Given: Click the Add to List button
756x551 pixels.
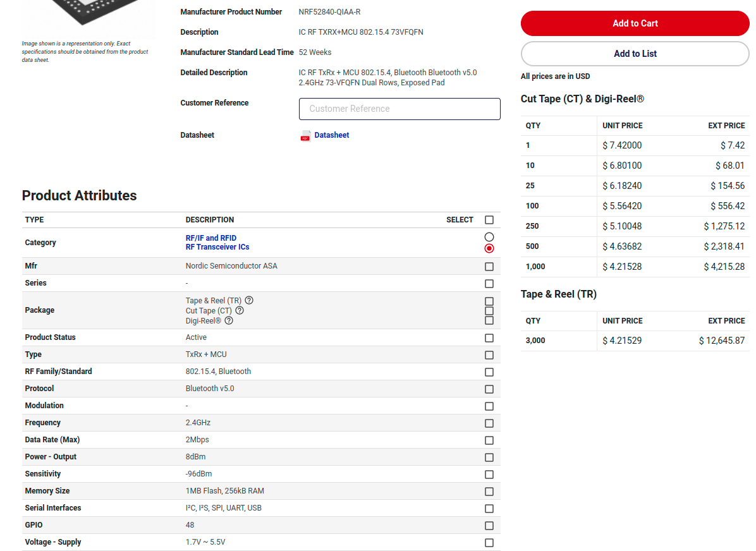Looking at the screenshot, I should 635,54.
